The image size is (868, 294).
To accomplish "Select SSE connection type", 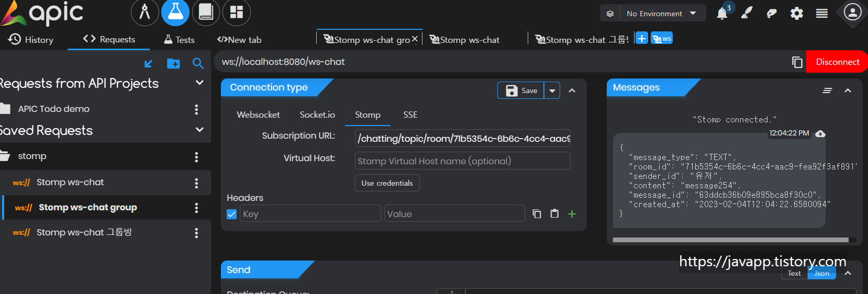I will coord(410,115).
